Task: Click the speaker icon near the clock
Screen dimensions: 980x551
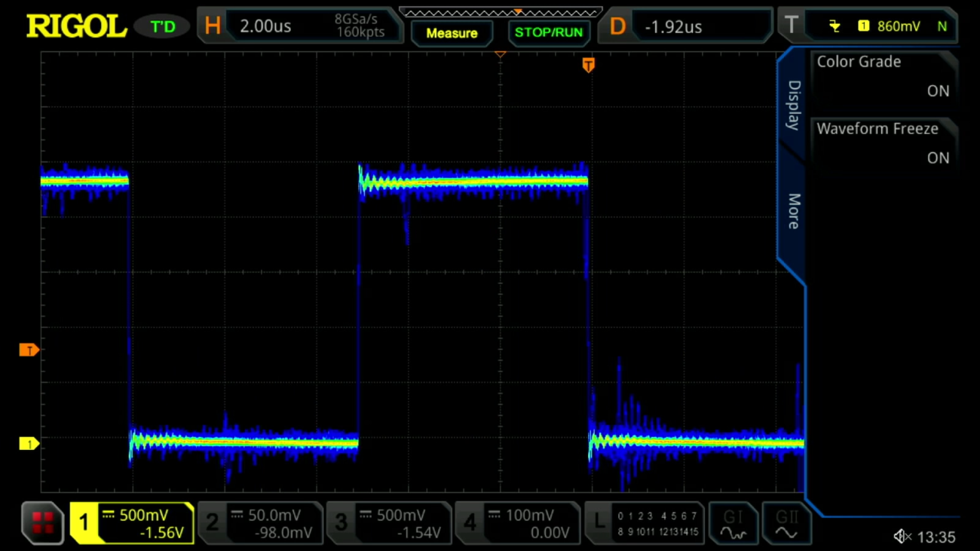Action: tap(902, 536)
